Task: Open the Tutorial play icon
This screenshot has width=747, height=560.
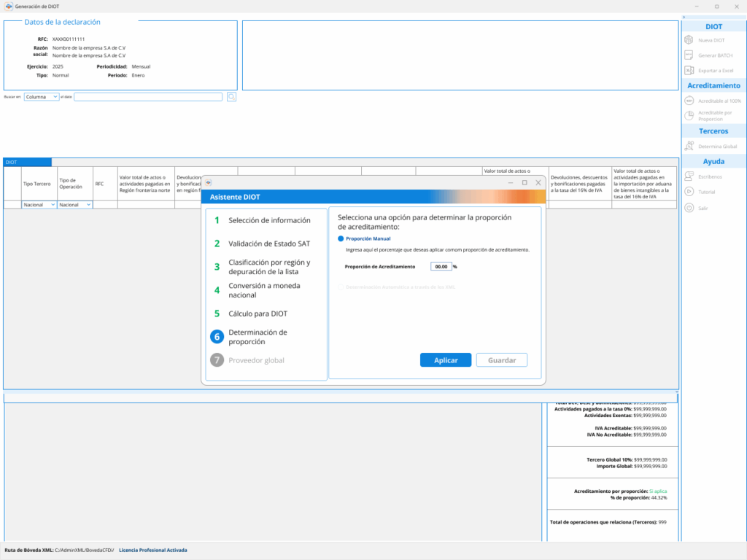Action: [x=689, y=192]
